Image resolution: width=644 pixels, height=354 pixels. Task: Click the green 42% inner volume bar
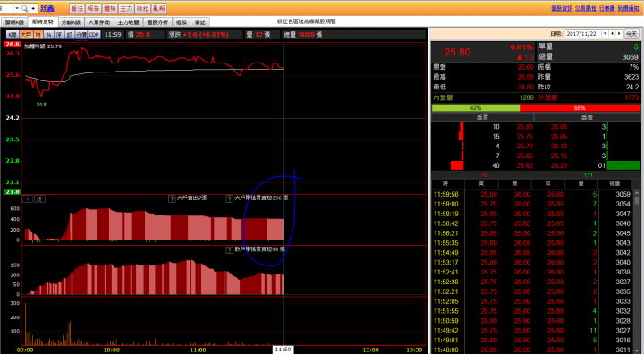click(x=476, y=108)
